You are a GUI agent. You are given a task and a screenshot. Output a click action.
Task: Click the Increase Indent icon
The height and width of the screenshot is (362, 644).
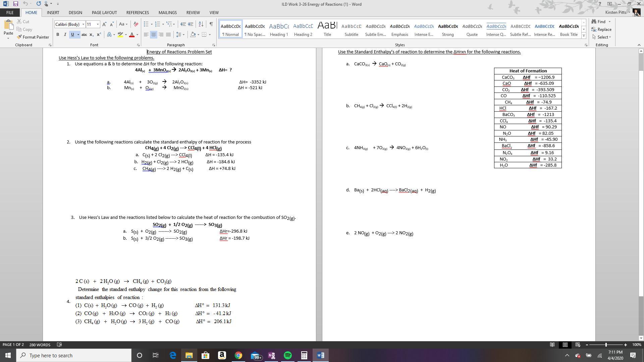coord(191,24)
